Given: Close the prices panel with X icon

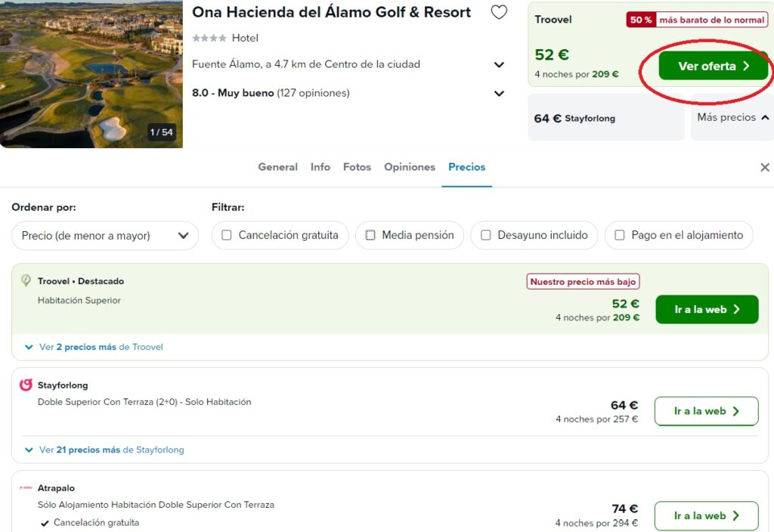Looking at the screenshot, I should [x=765, y=167].
